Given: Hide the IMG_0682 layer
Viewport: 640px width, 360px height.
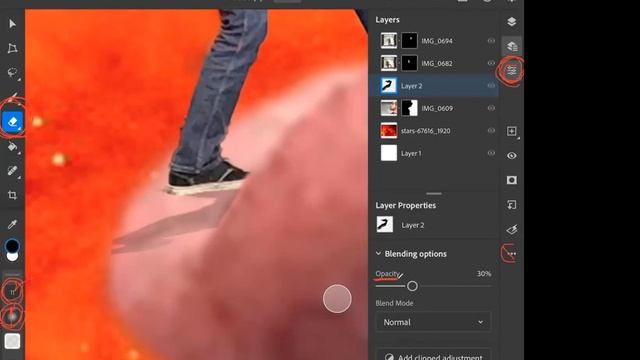Looking at the screenshot, I should point(491,63).
